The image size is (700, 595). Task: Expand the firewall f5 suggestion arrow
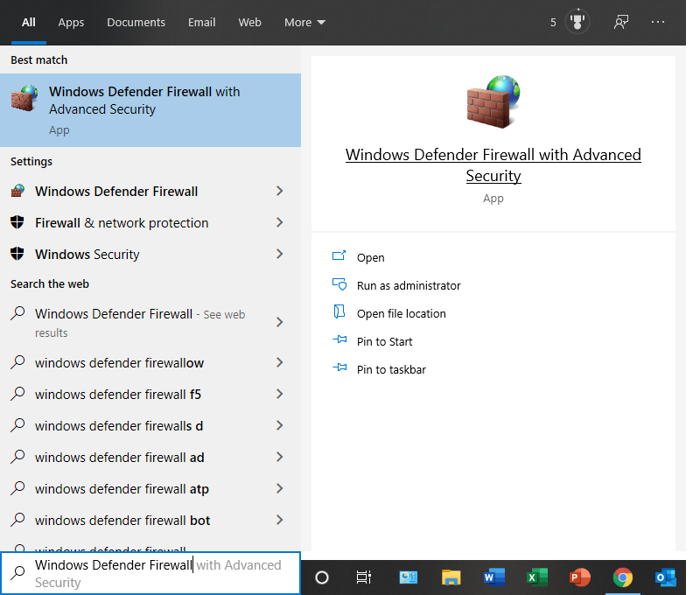pos(280,394)
